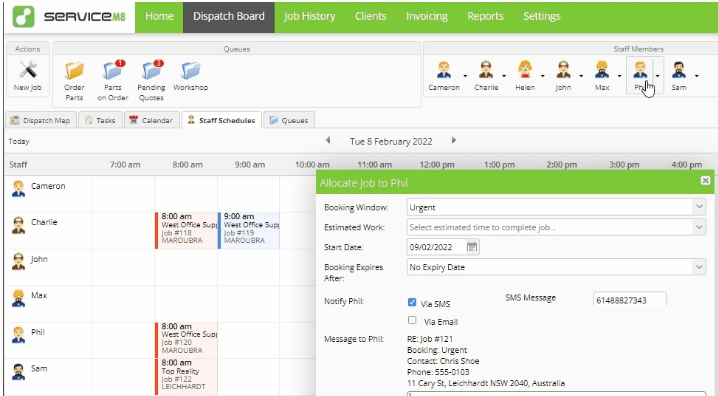Click the 7:00 am column header

125,164
